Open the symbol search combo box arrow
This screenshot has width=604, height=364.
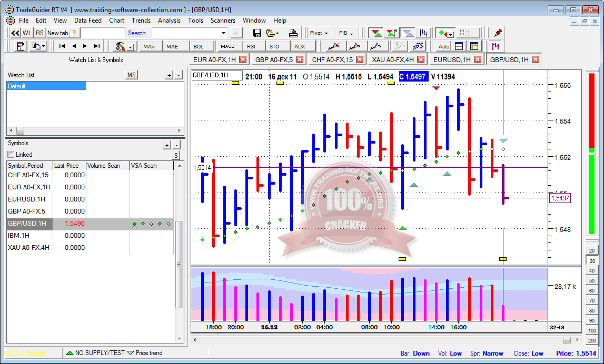point(223,33)
